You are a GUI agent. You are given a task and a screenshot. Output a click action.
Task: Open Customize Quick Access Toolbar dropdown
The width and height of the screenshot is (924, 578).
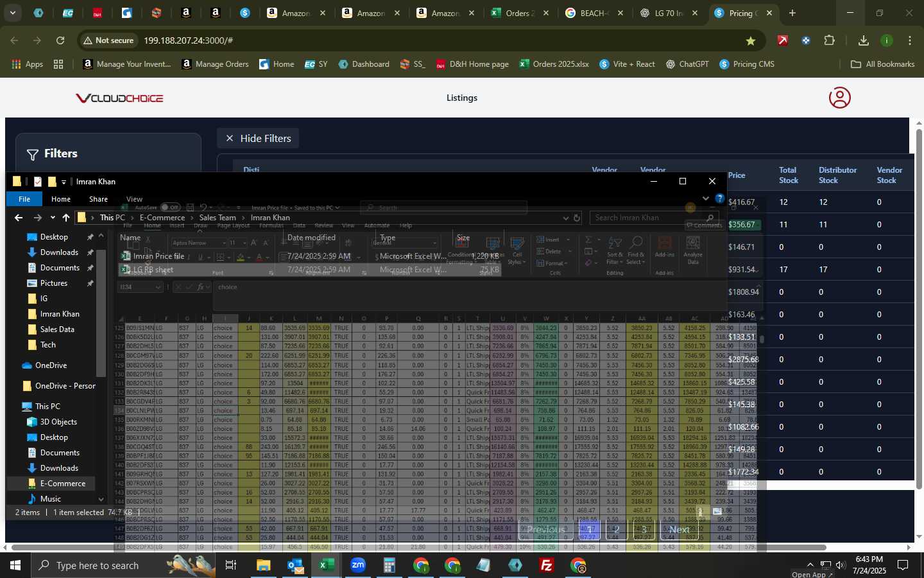click(64, 182)
